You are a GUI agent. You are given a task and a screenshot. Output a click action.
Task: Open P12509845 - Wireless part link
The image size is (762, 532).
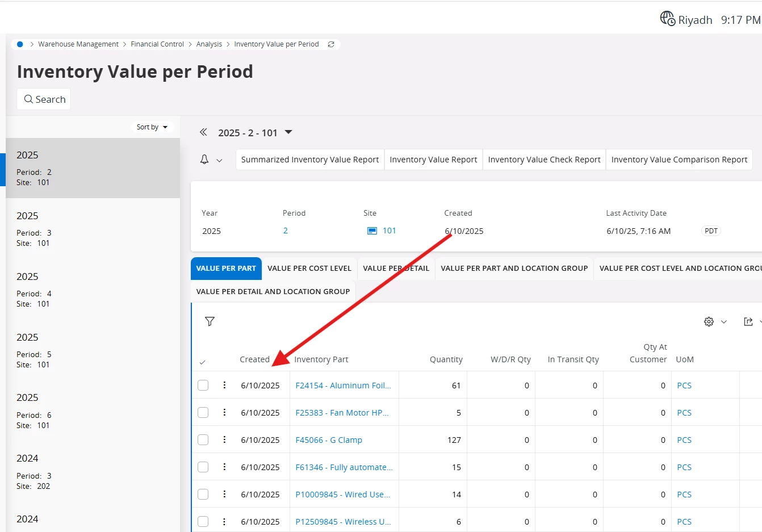coord(343,522)
